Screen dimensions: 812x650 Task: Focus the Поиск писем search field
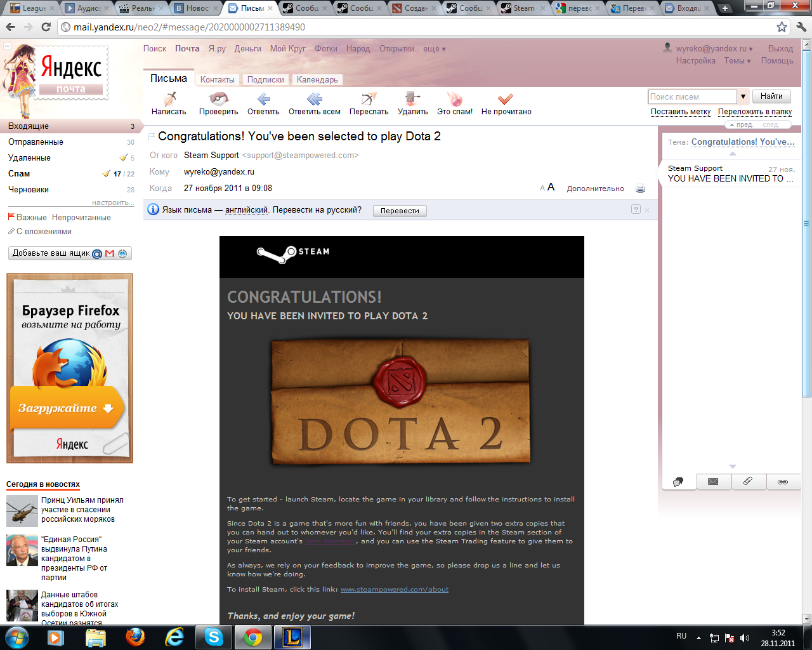(692, 96)
